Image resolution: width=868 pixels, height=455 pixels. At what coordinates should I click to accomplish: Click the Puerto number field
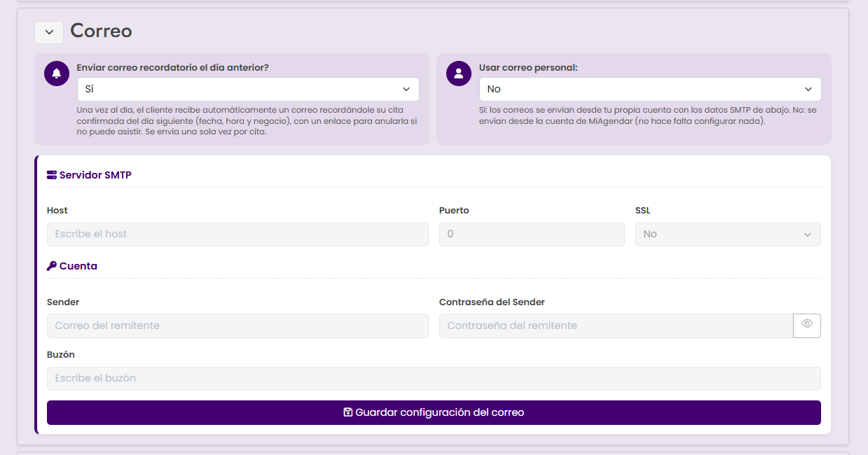point(532,234)
